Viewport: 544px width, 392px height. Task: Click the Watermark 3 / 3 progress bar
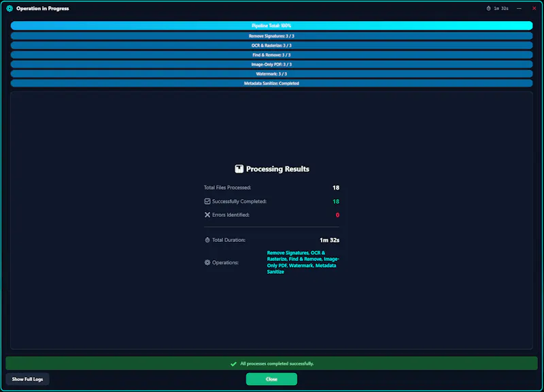(x=271, y=74)
